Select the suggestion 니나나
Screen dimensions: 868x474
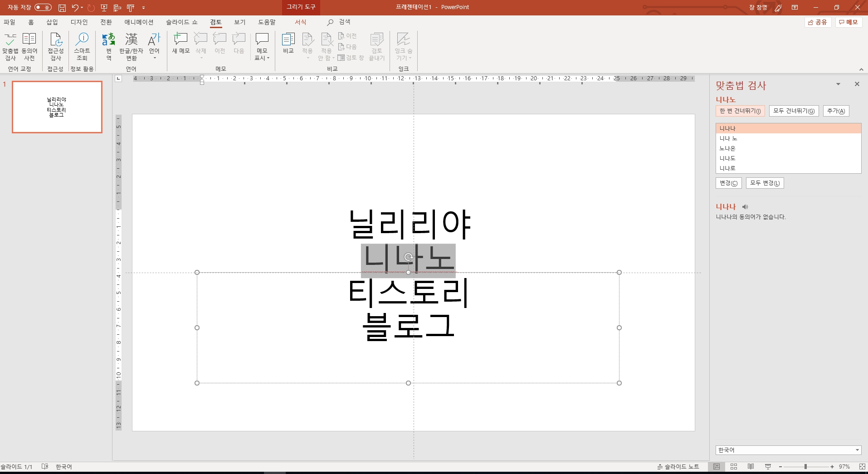click(788, 128)
